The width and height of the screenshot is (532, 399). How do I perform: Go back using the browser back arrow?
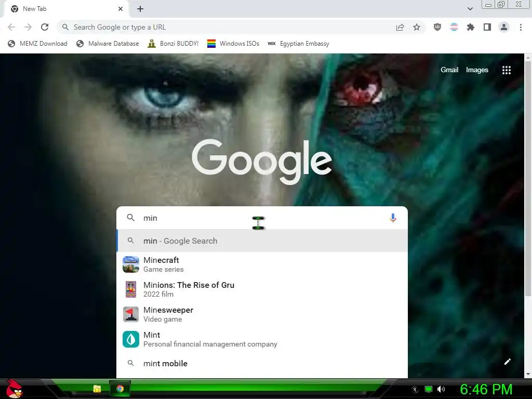[x=11, y=27]
